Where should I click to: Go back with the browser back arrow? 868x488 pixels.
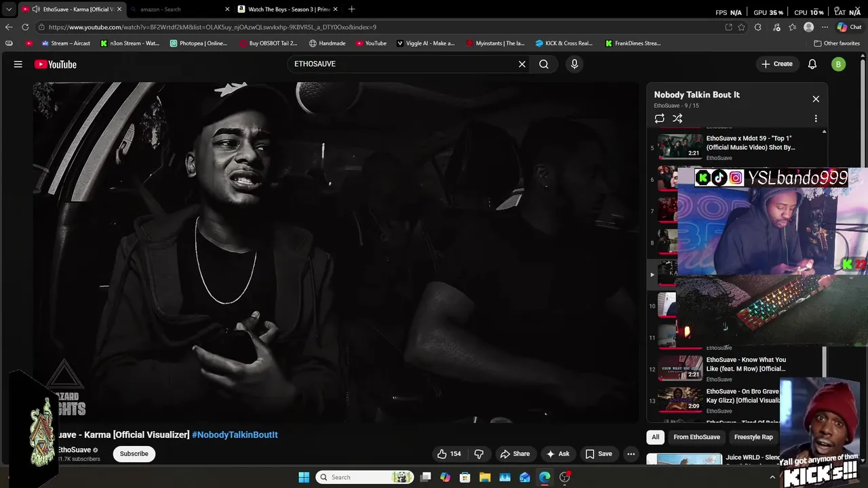9,27
